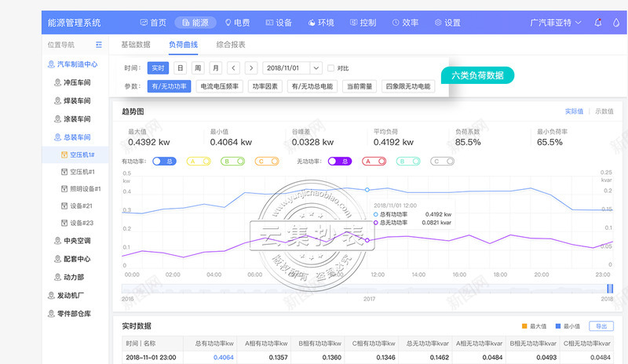Open the 2018/11/01 date dropdown
Image resolution: width=628 pixels, height=364 pixels.
(292, 68)
